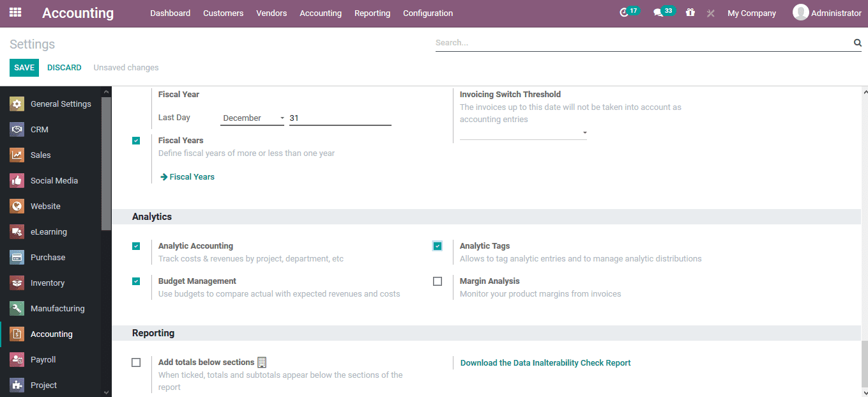Select the Inventory settings icon in sidebar
This screenshot has width=868, height=397.
(17, 283)
